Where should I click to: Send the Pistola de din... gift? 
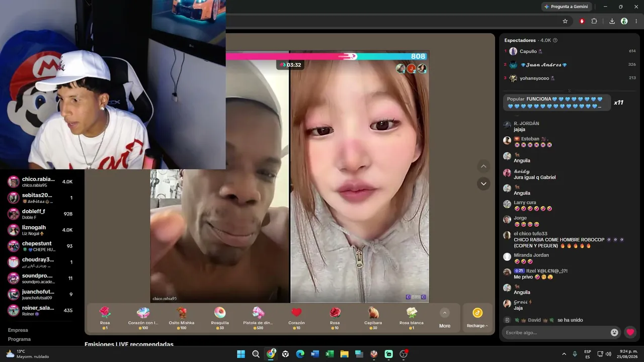click(x=258, y=318)
